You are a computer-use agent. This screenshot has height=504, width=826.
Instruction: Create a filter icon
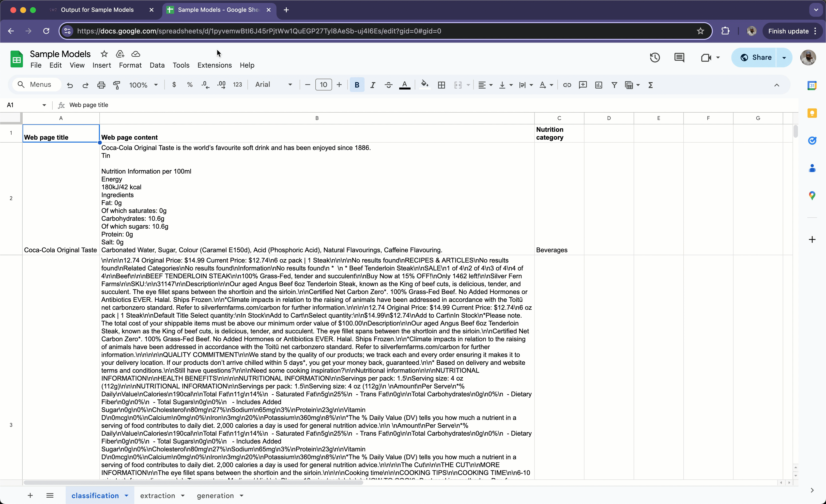[x=614, y=85]
